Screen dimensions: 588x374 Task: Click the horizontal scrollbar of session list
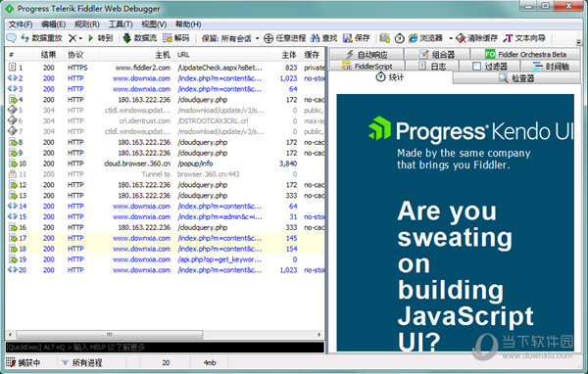click(x=165, y=334)
